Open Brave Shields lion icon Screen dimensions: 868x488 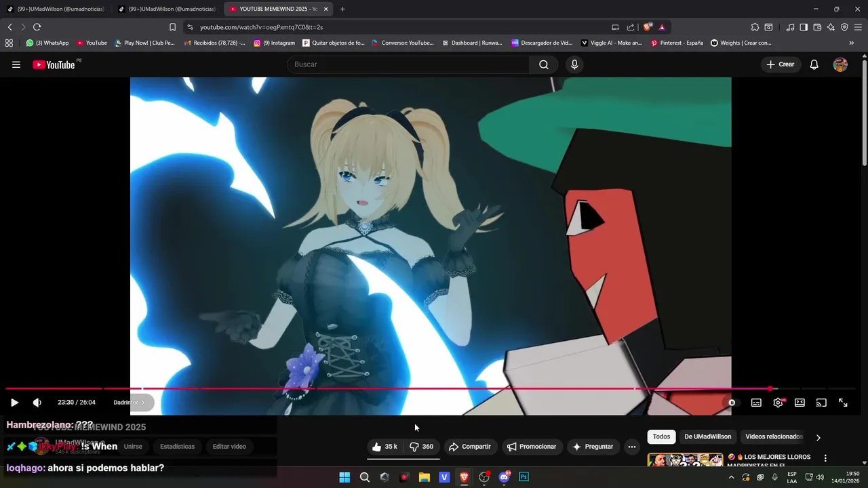coord(648,27)
